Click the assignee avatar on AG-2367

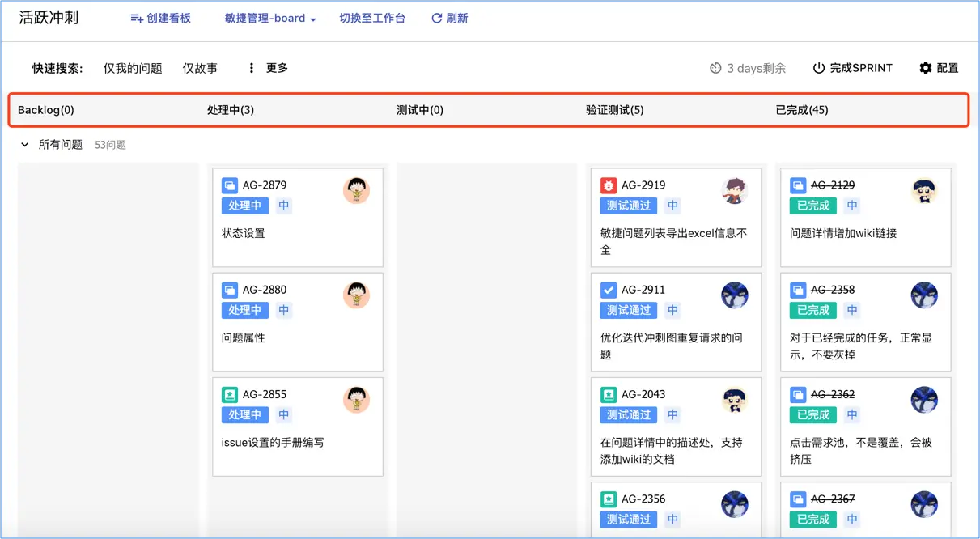pyautogui.click(x=924, y=503)
